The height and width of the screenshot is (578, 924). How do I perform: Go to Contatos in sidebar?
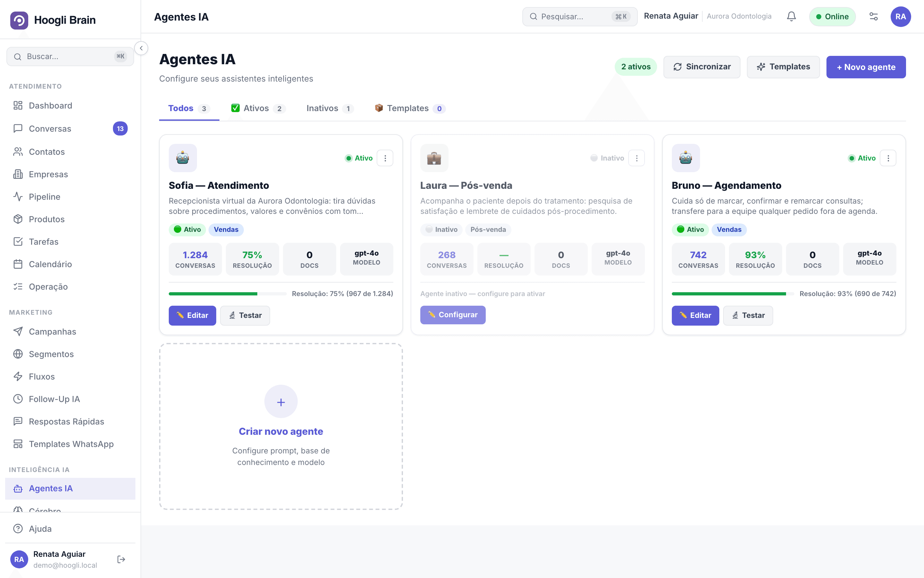tap(70, 152)
